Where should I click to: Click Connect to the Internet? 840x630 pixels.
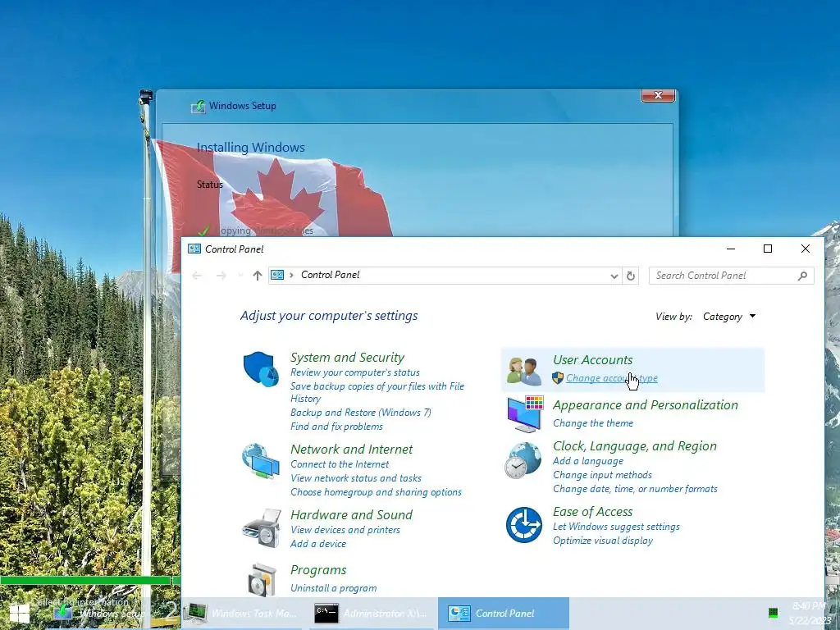[340, 464]
